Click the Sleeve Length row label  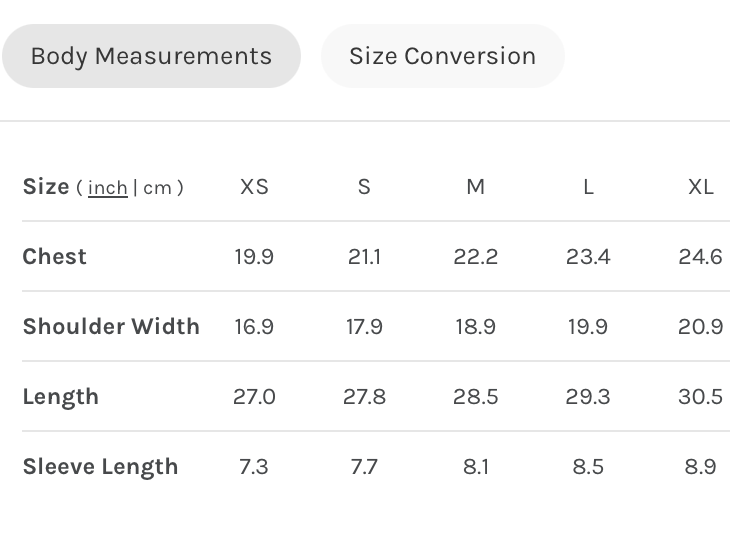[100, 467]
